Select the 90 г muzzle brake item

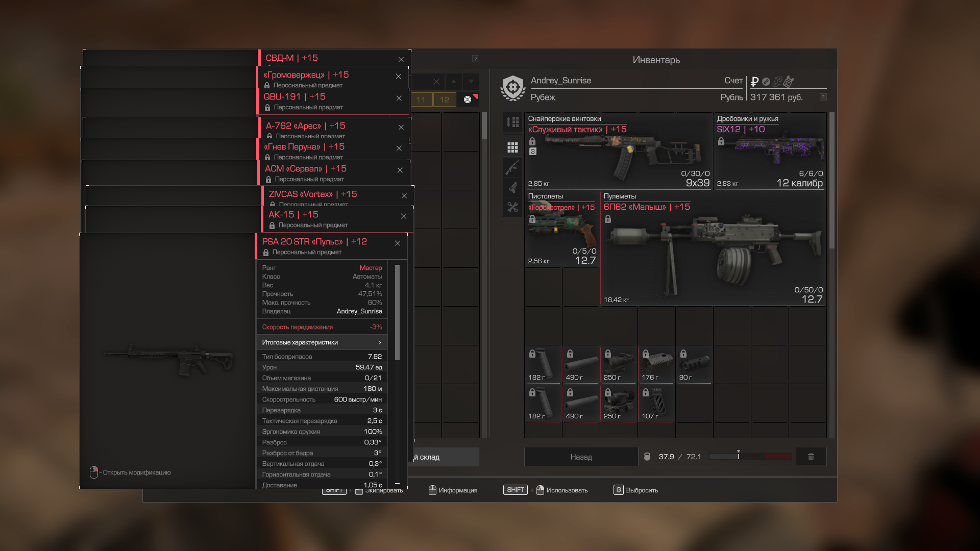(x=694, y=365)
